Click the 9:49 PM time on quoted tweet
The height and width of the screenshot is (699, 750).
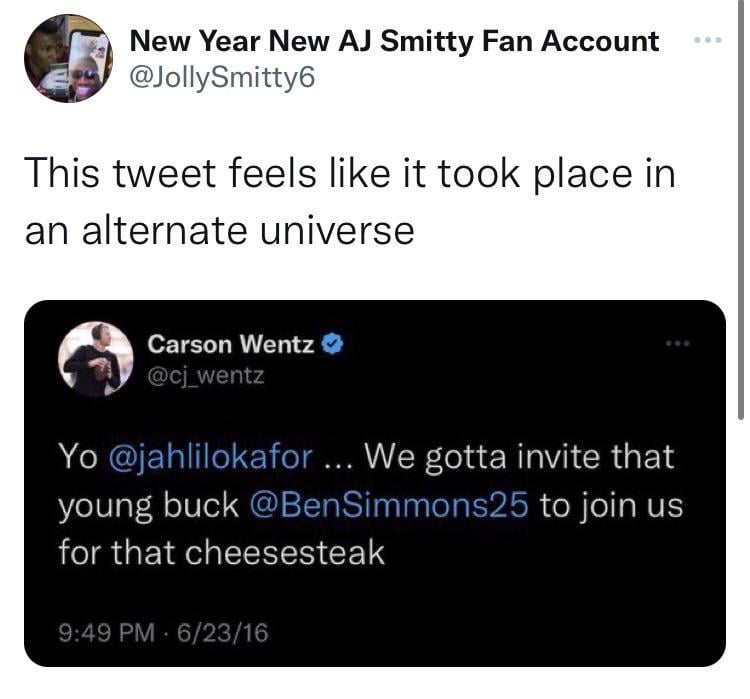(104, 632)
